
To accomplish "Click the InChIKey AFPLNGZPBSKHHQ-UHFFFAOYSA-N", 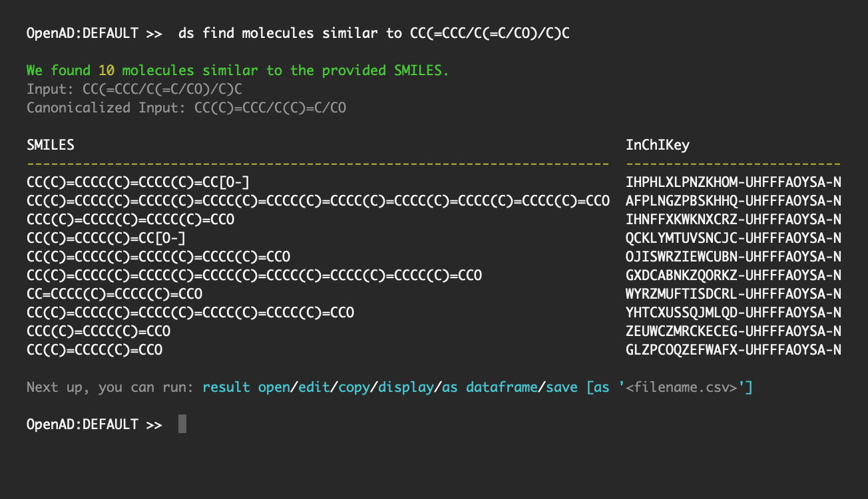I will click(734, 201).
